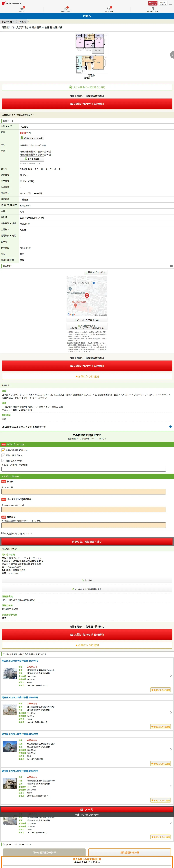Open 2799万円 property thumbnail

(x=10, y=673)
